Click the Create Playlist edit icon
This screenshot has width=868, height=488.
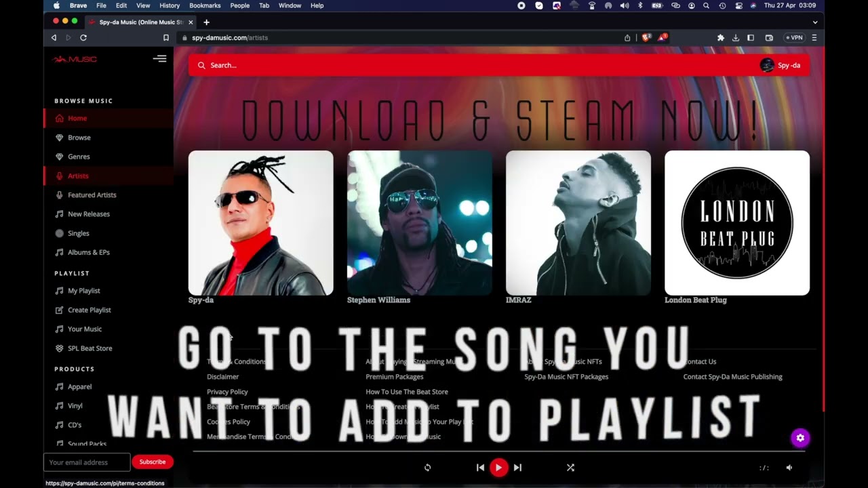coord(60,310)
